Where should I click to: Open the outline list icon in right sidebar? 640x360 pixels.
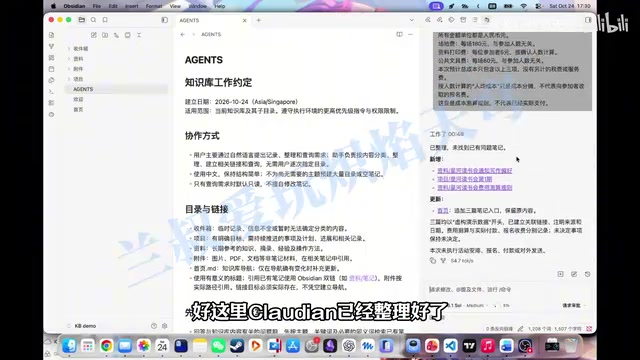(475, 20)
